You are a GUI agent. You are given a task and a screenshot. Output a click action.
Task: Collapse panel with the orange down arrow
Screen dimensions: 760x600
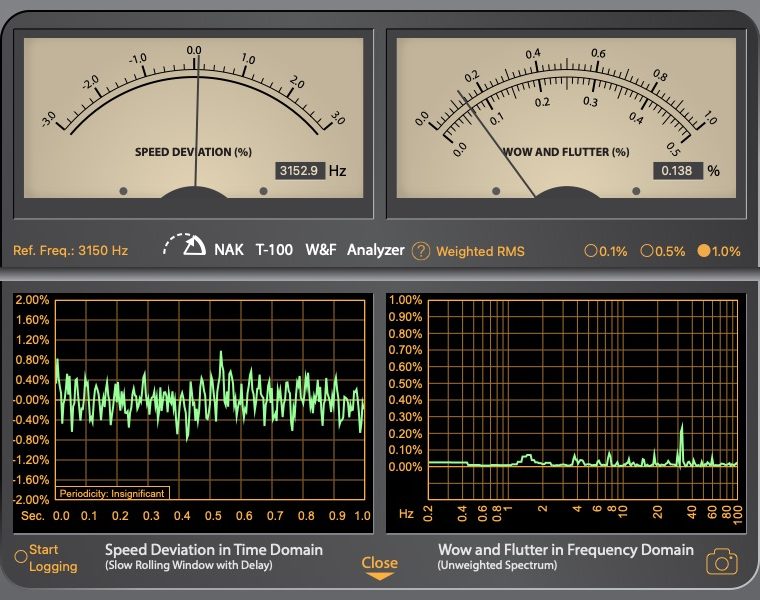[x=380, y=576]
